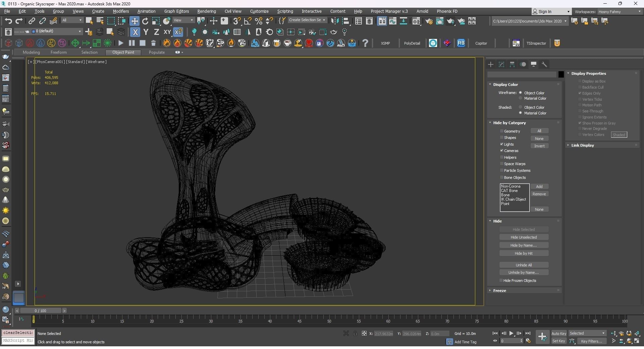The image size is (644, 349).
Task: Activate the Rotate tool icon
Action: [145, 21]
